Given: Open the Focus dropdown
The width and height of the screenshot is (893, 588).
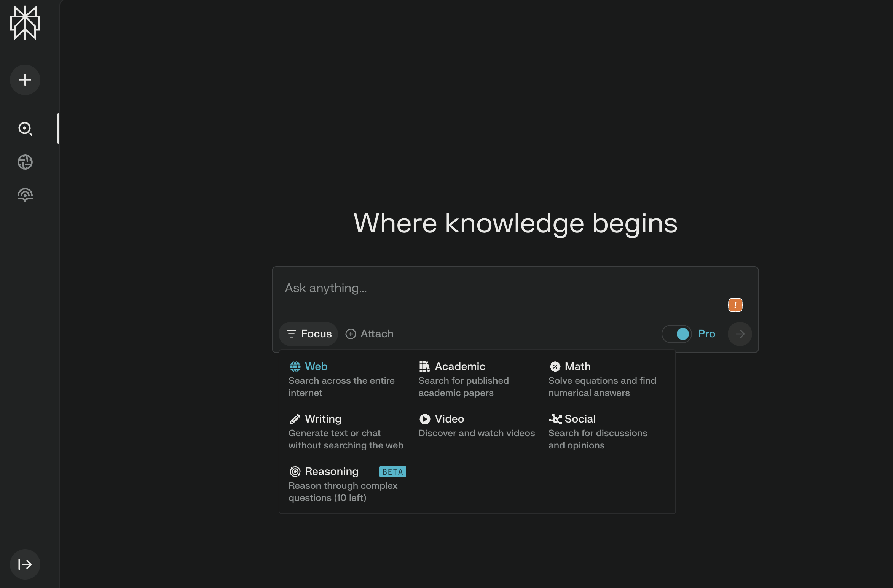Looking at the screenshot, I should (308, 334).
